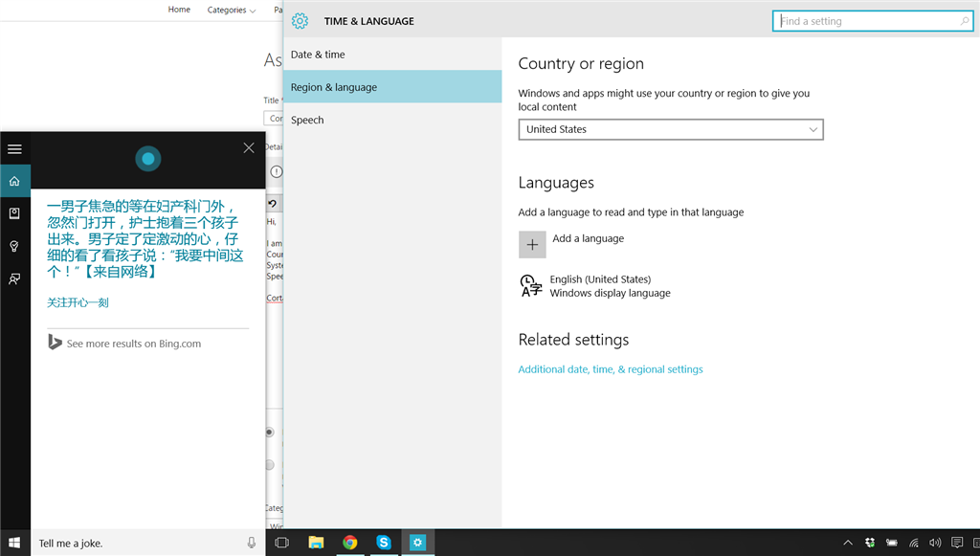Click magnifier in Find a setting box
Viewport: 980px width, 556px height.
coord(965,21)
